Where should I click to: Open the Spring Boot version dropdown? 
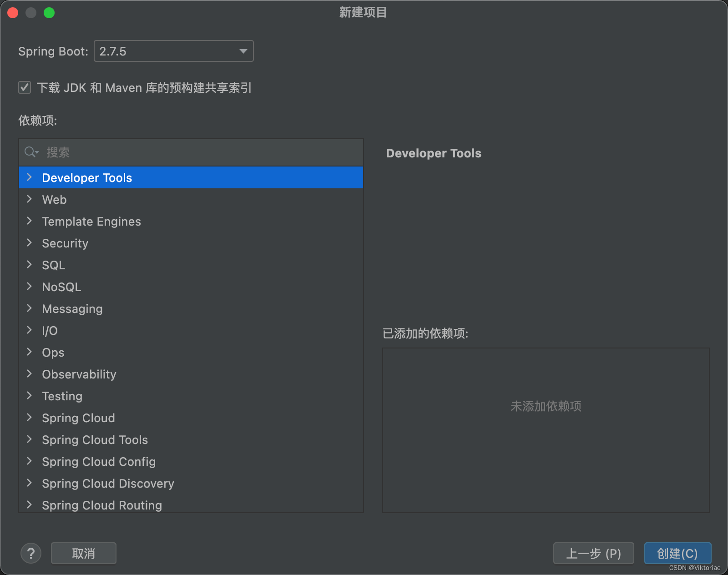coord(173,51)
